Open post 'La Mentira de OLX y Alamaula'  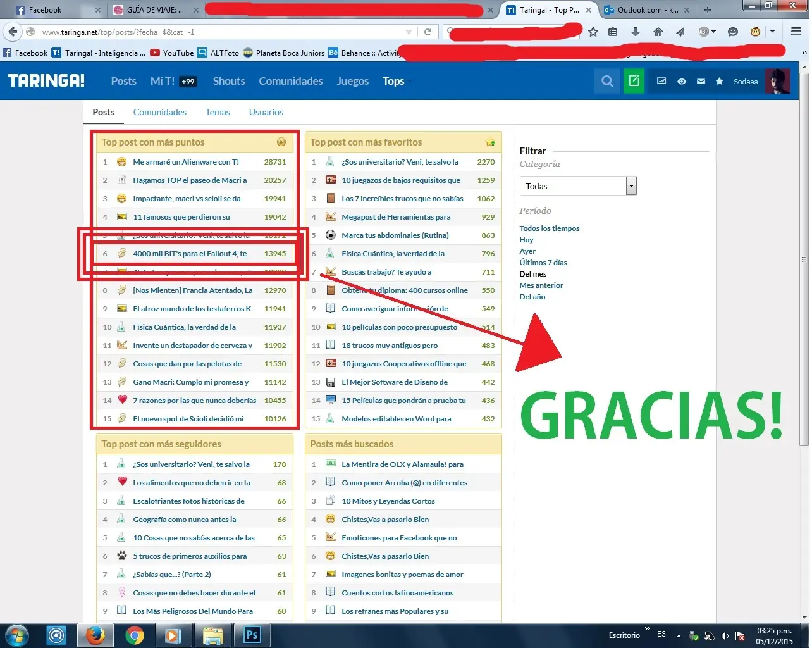coord(403,464)
